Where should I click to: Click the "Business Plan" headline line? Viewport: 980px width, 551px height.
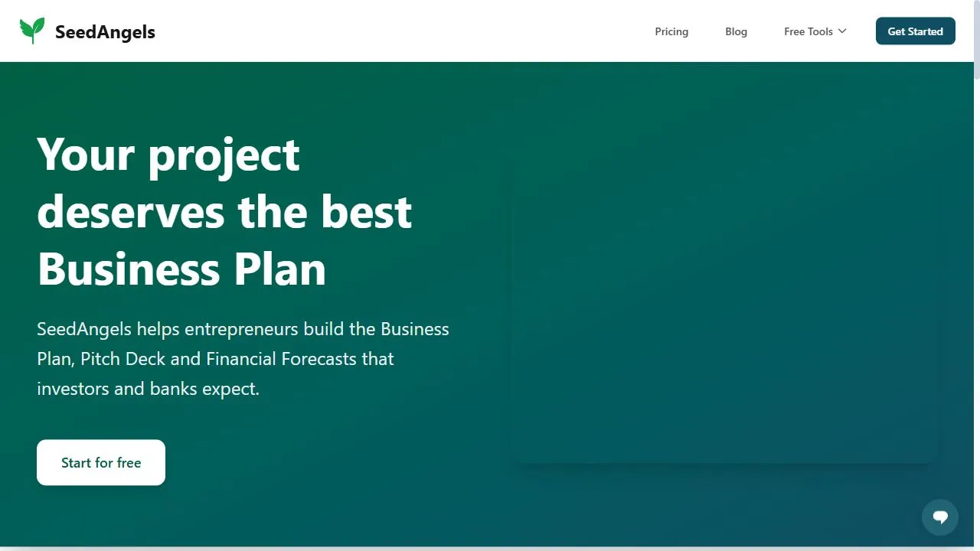(x=181, y=269)
